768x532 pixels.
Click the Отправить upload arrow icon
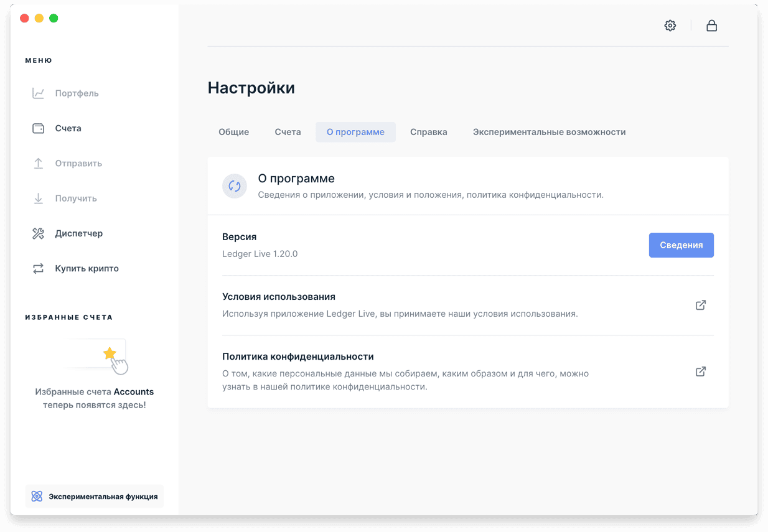38,163
